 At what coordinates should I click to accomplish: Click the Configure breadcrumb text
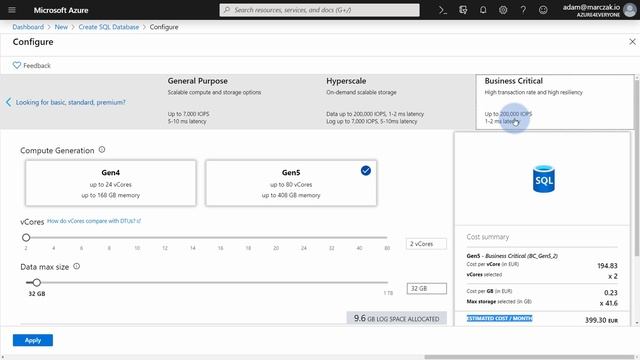pos(164,27)
